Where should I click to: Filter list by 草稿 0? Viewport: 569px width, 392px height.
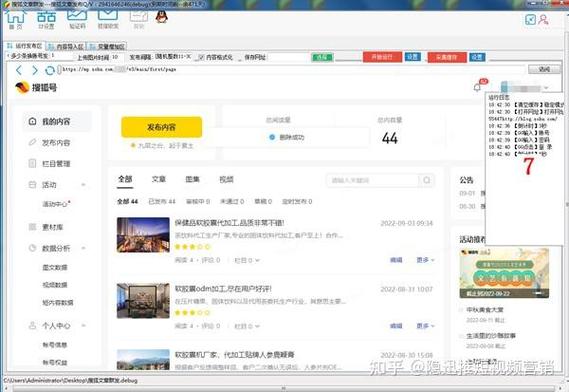[x=263, y=201]
